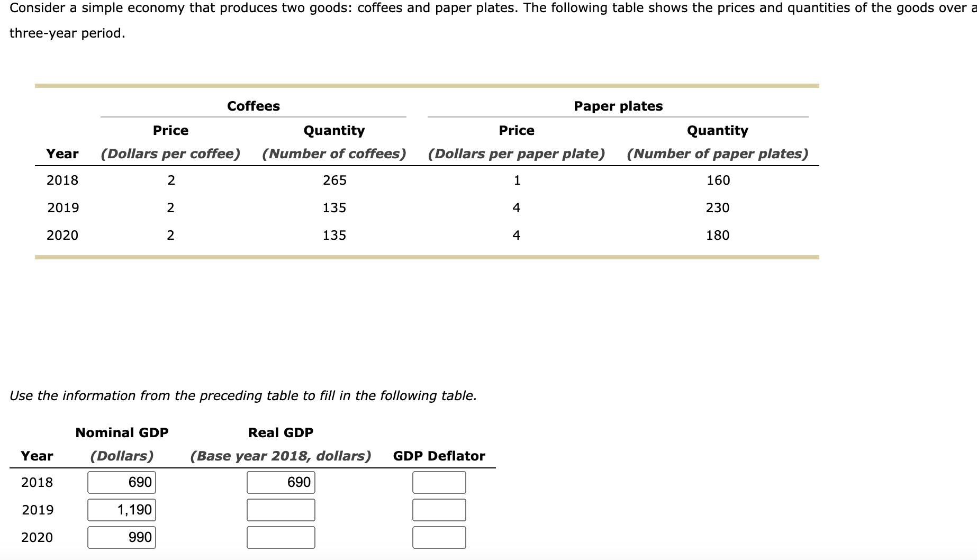Click the Real GDP input for 2018
Screen dimensions: 977x560
(x=280, y=482)
